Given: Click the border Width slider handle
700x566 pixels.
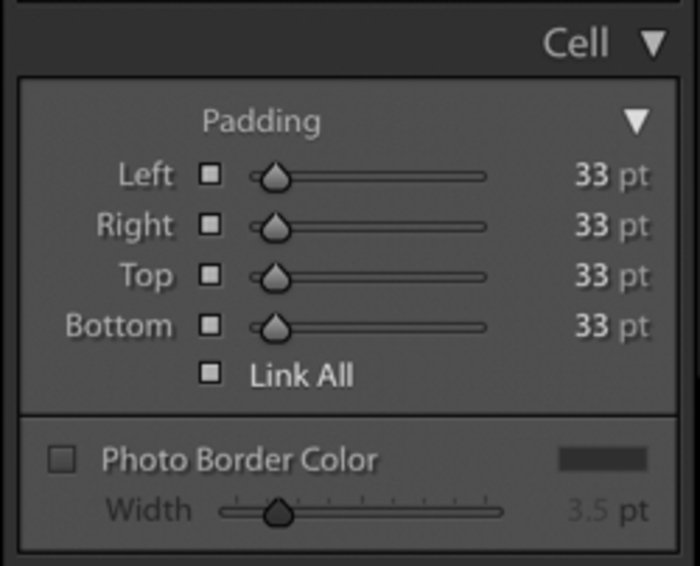Looking at the screenshot, I should (279, 513).
